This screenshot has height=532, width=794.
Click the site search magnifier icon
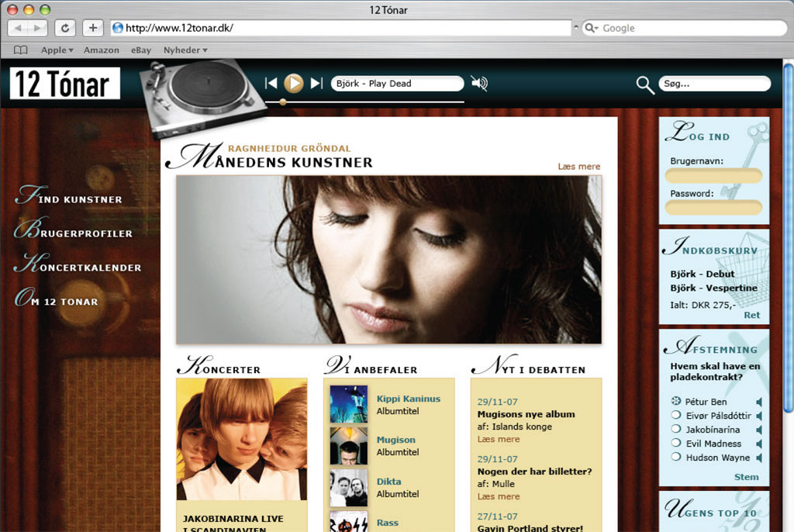644,85
